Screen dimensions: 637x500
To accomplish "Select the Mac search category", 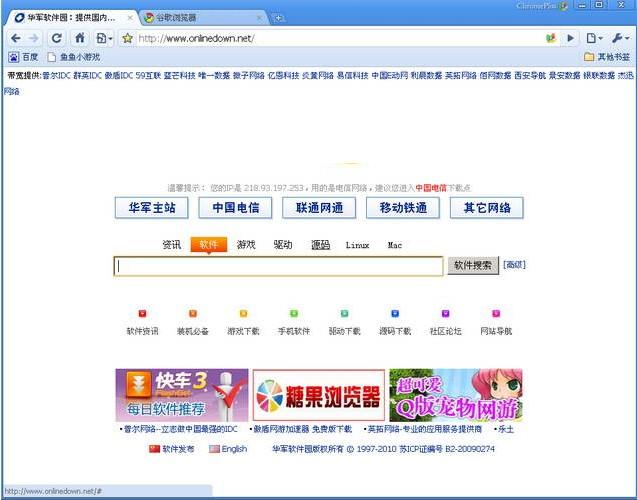I will pos(394,245).
